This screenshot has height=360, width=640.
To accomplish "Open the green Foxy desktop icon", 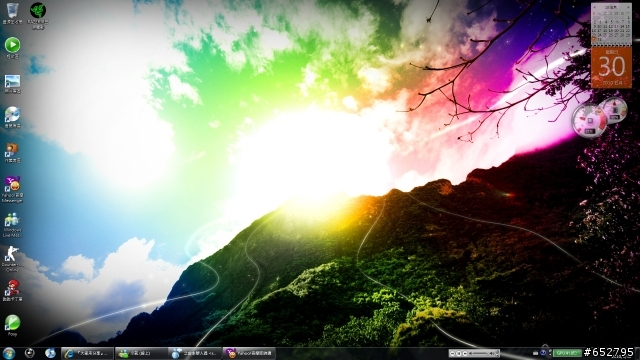I will 12,325.
